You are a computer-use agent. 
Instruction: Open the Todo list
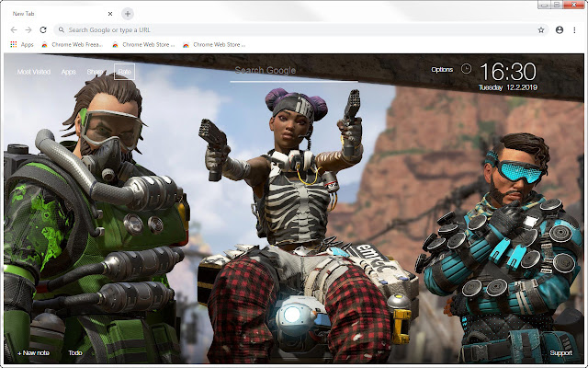click(75, 353)
